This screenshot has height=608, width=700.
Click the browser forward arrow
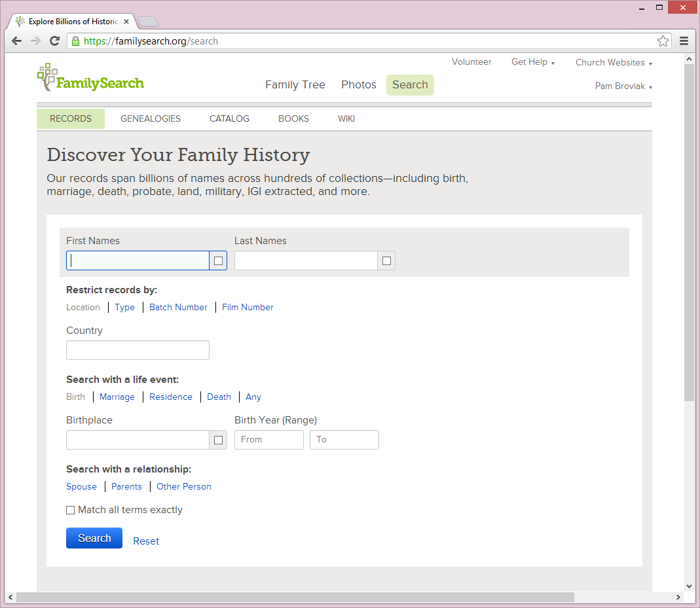coord(36,41)
